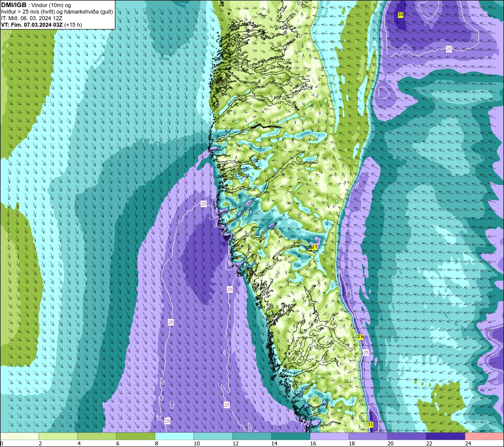The height and width of the screenshot is (447, 504).
Task: Click the DMI/IGB title text
Action: pyautogui.click(x=14, y=5)
